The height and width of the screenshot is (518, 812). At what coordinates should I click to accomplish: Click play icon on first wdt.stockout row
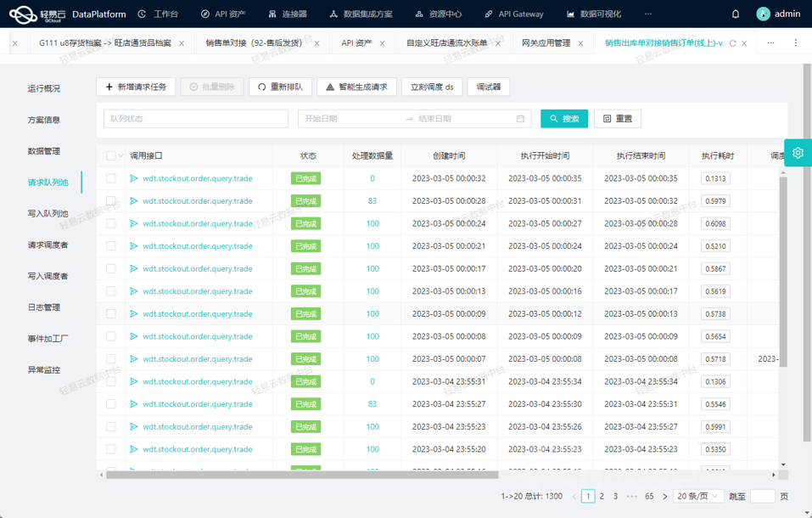coord(134,178)
